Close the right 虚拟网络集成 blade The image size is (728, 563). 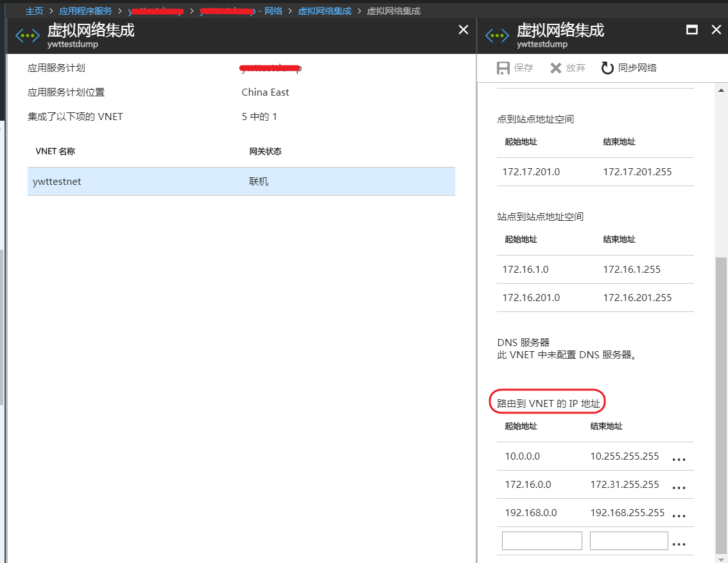pyautogui.click(x=716, y=30)
